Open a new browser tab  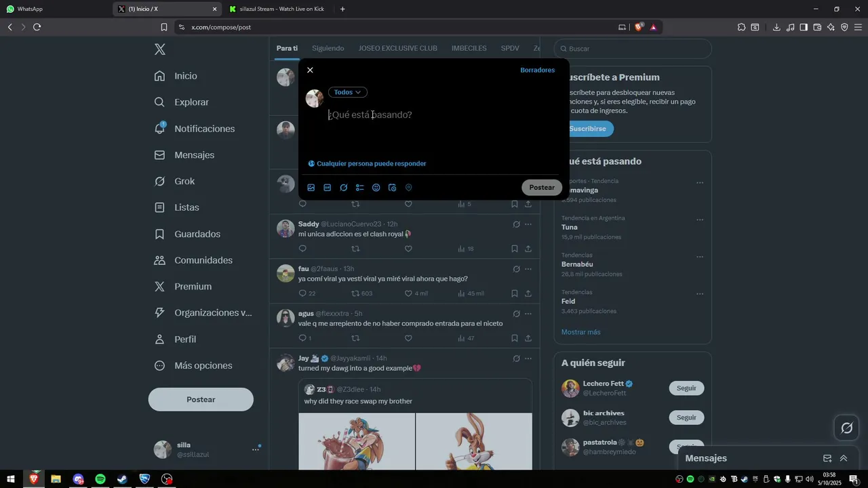342,9
